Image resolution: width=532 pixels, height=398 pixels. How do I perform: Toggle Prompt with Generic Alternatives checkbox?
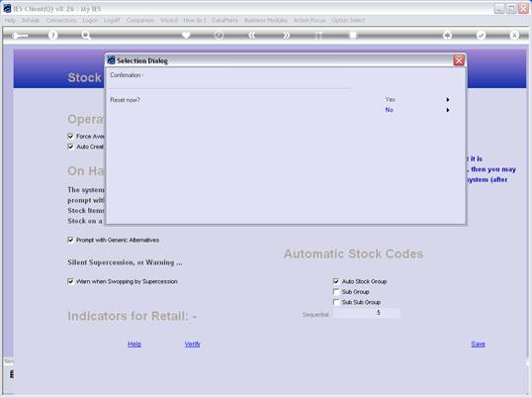70,241
